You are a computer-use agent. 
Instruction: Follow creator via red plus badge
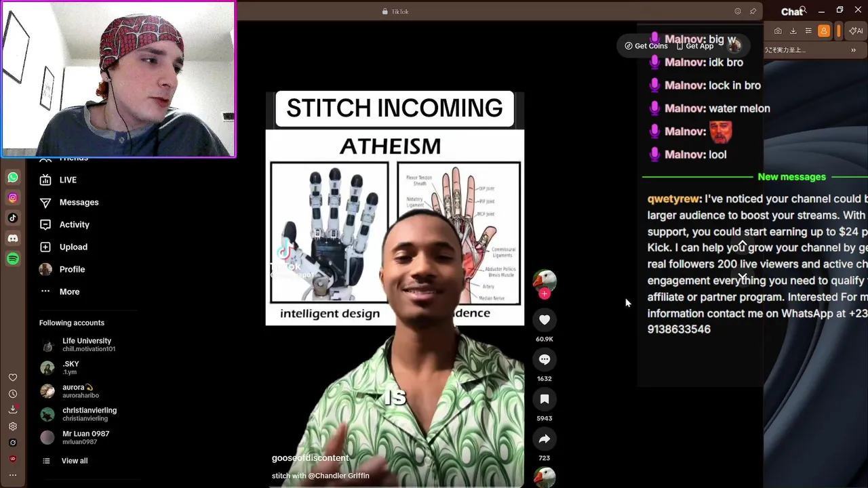545,293
